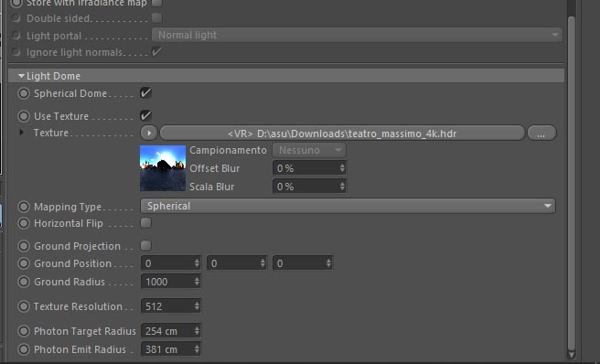Click the animation dot beside Texture Resolution
Screen dimensions: 600x364
coord(24,306)
